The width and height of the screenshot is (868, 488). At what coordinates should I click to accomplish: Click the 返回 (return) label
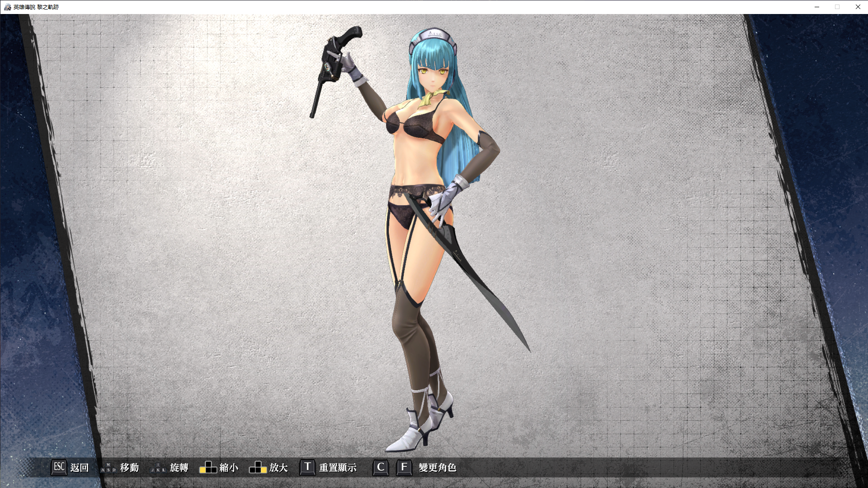[x=80, y=468]
